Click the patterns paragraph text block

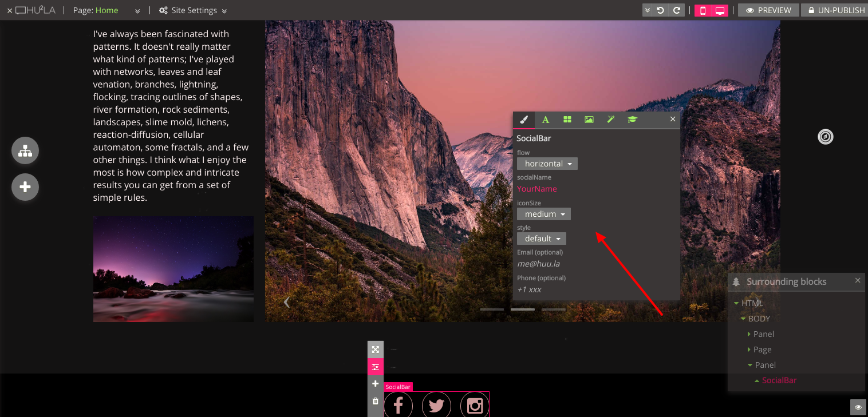[x=171, y=116]
